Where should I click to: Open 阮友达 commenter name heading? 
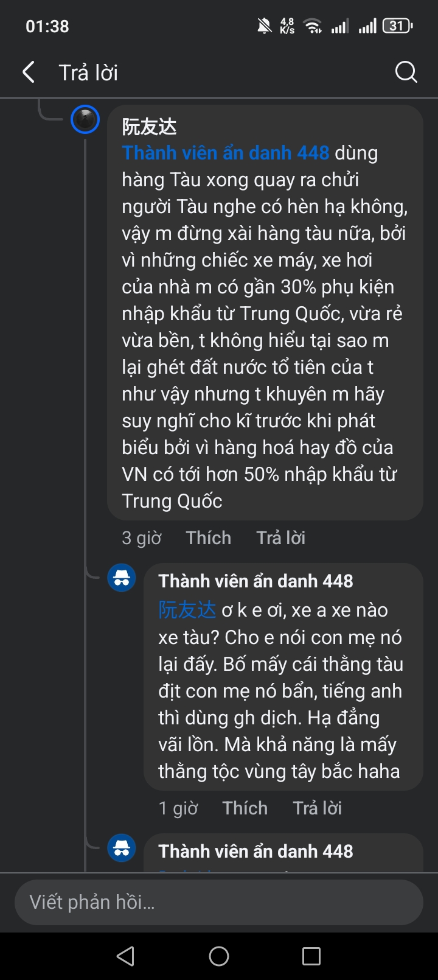pyautogui.click(x=149, y=127)
